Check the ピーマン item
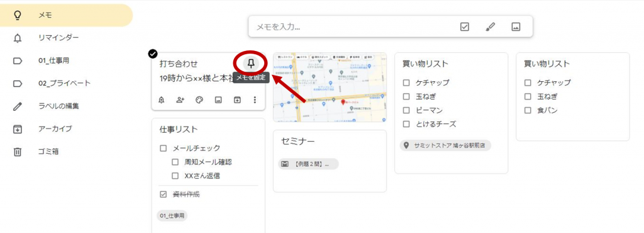This screenshot has height=233, width=644. click(x=406, y=111)
